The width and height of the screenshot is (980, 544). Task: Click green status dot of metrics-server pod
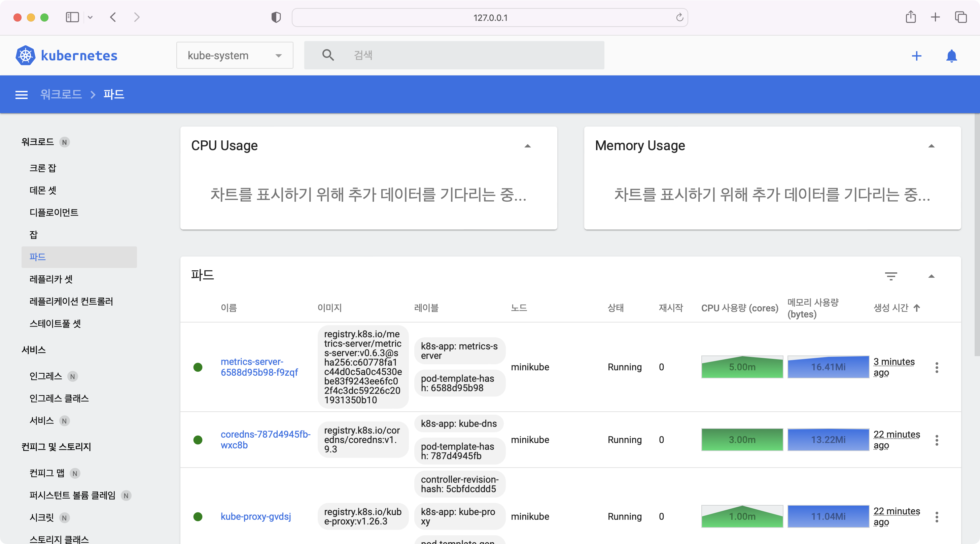[x=198, y=367]
